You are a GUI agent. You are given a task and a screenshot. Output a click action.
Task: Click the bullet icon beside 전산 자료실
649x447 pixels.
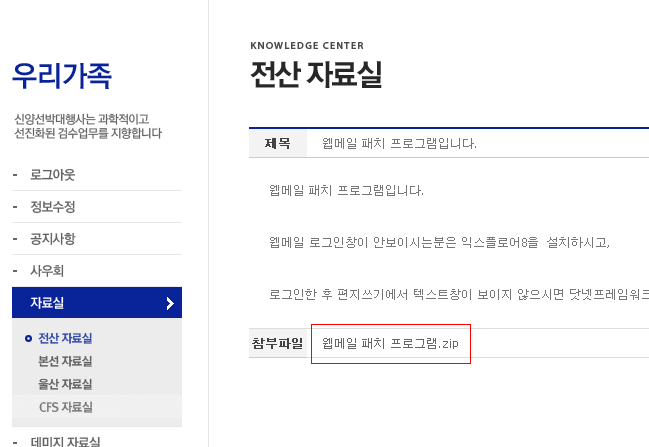28,339
